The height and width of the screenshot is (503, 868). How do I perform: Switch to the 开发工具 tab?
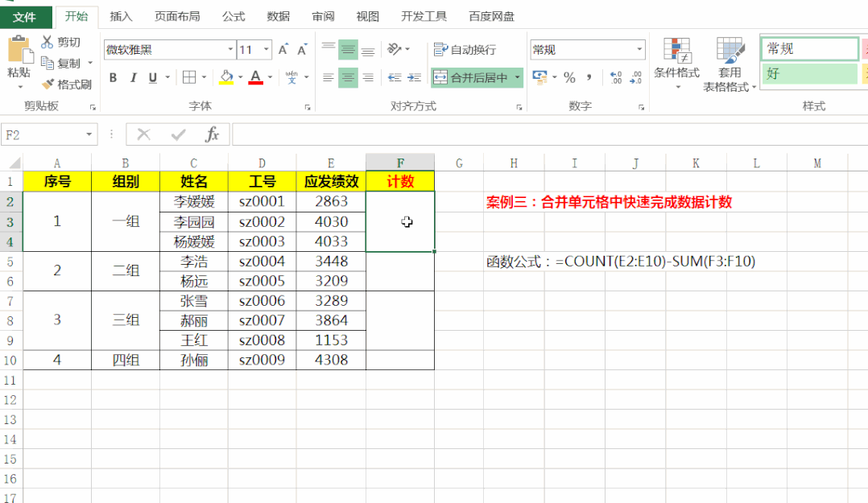click(x=424, y=17)
